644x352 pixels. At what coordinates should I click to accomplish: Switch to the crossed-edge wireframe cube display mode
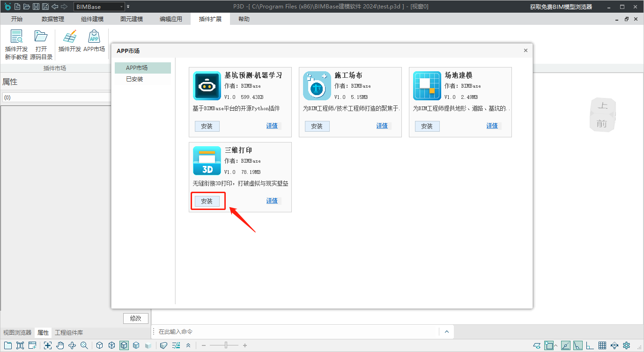point(112,345)
